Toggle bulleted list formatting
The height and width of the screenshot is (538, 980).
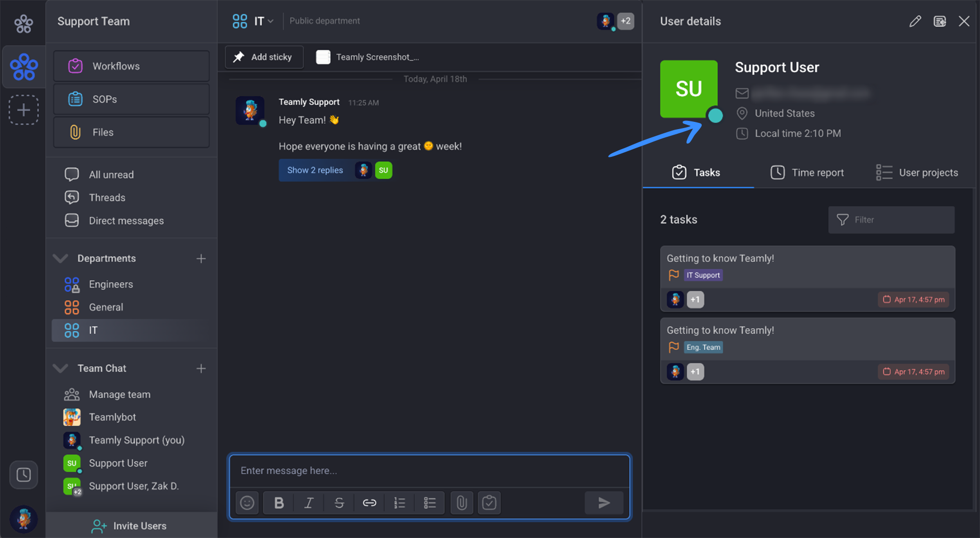pos(430,503)
